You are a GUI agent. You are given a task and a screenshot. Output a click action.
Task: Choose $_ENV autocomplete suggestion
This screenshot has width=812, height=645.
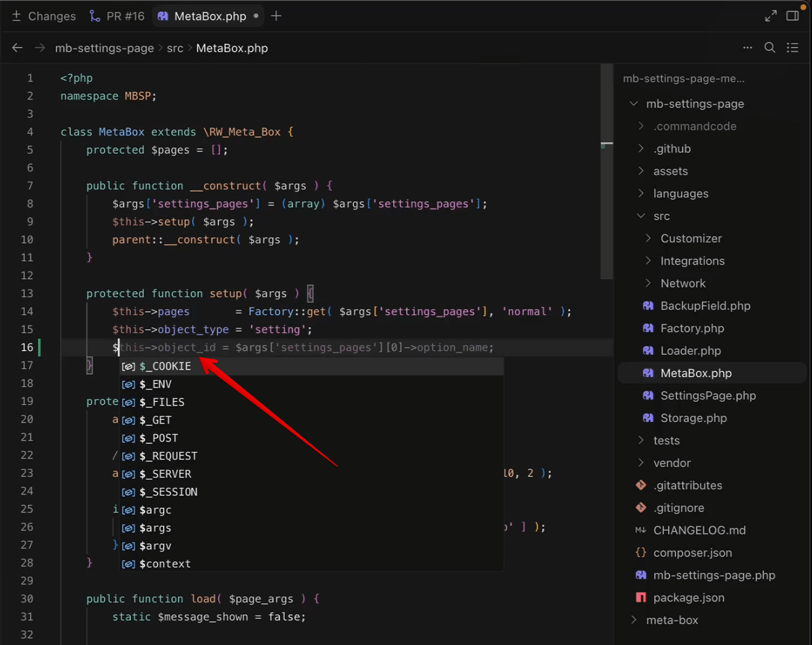pos(311,385)
